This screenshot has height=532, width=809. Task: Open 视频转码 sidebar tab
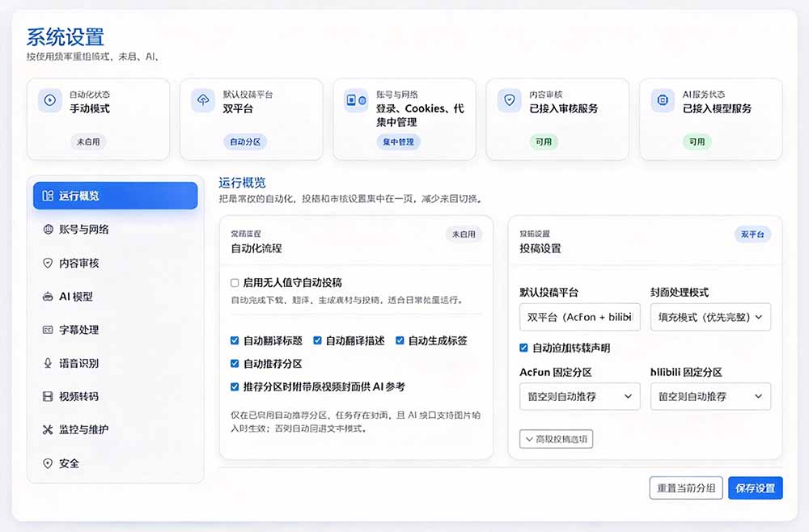pyautogui.click(x=116, y=396)
